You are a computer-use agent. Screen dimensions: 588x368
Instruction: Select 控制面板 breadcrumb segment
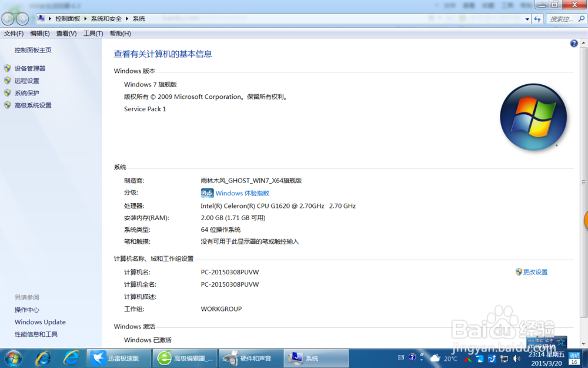(68, 19)
